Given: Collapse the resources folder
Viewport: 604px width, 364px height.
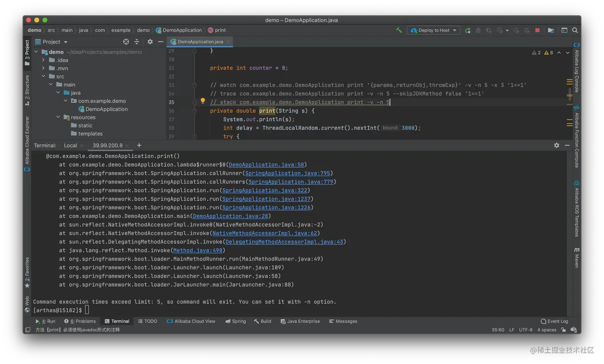Looking at the screenshot, I should (58, 117).
